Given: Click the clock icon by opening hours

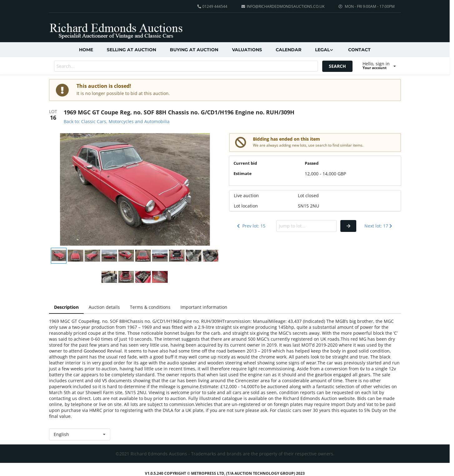Looking at the screenshot, I should [x=340, y=7].
